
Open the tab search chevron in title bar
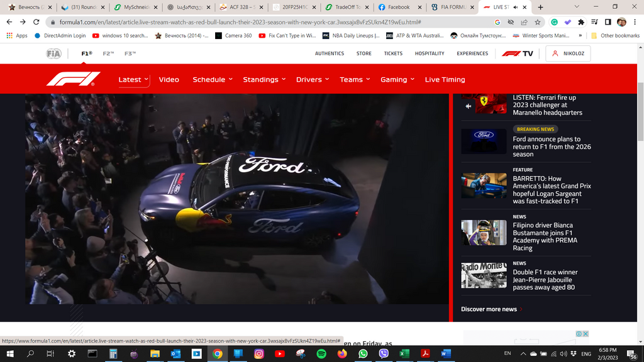(x=577, y=7)
